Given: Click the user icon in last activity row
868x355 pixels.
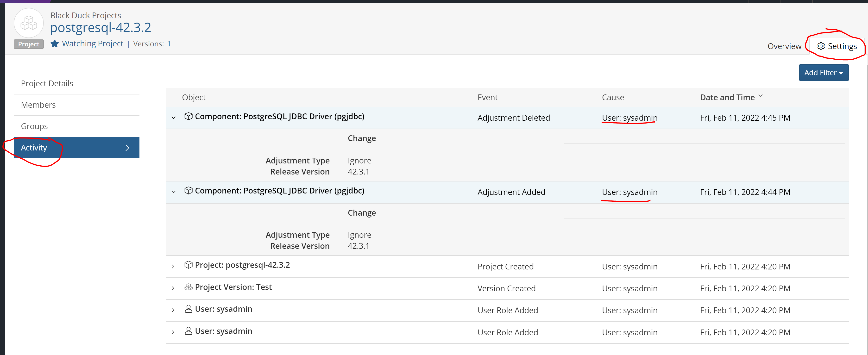Looking at the screenshot, I should [x=188, y=331].
